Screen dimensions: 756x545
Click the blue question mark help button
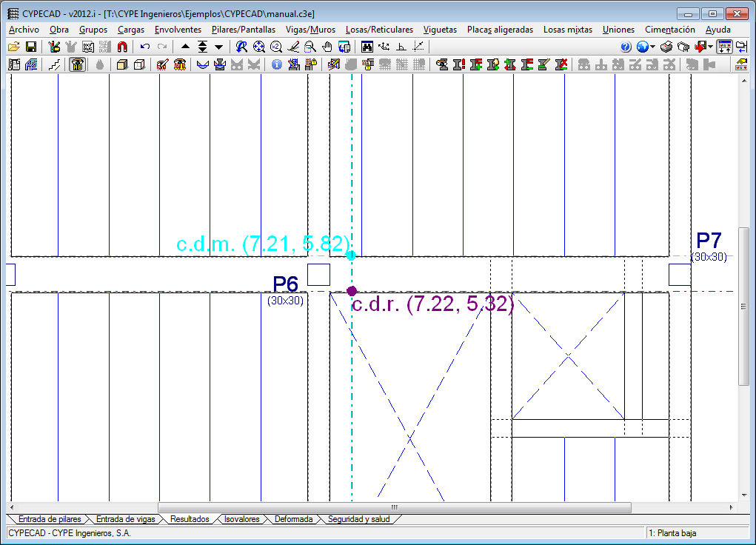626,47
